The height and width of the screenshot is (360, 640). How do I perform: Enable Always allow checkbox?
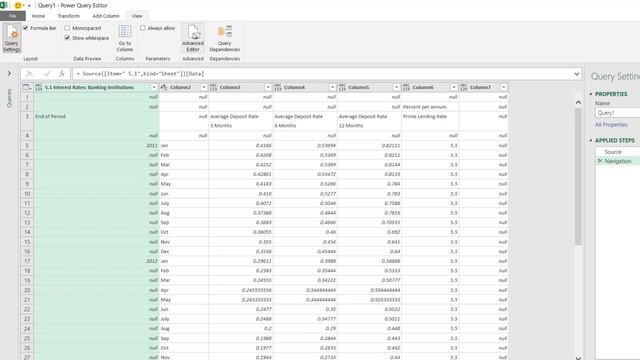point(142,28)
